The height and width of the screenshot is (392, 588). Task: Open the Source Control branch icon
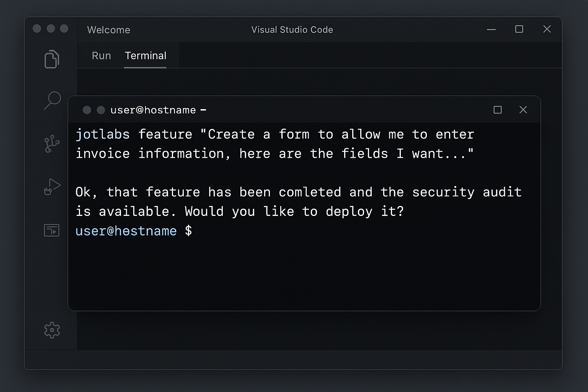(x=52, y=144)
